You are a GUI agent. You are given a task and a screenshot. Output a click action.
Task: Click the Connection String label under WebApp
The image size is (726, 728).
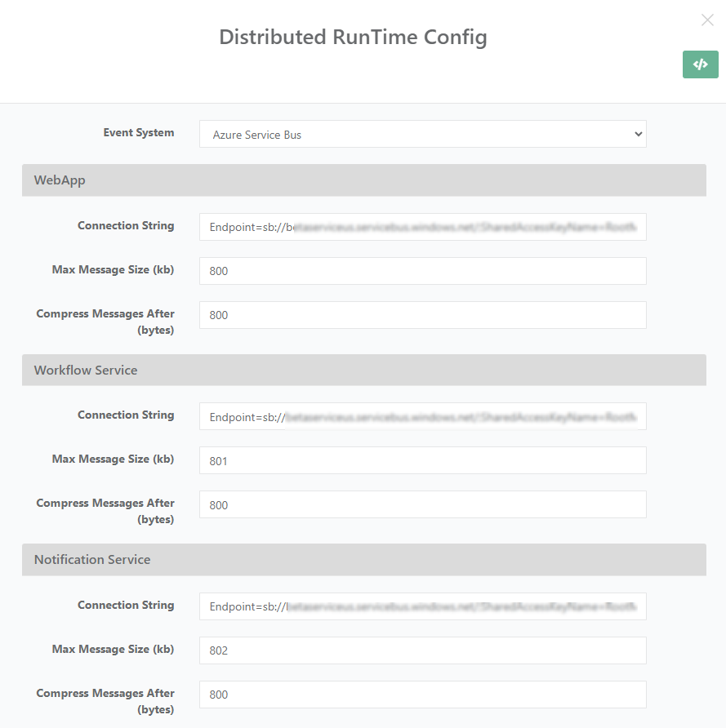coord(126,225)
